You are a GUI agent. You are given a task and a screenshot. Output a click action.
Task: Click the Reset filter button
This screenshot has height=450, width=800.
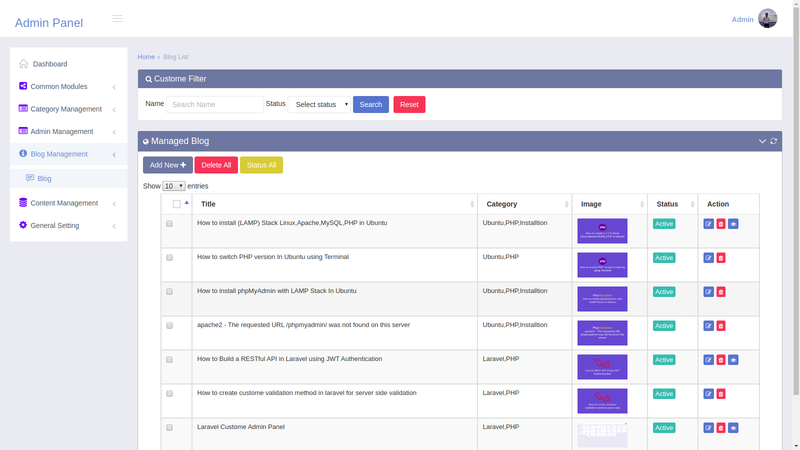[409, 105]
